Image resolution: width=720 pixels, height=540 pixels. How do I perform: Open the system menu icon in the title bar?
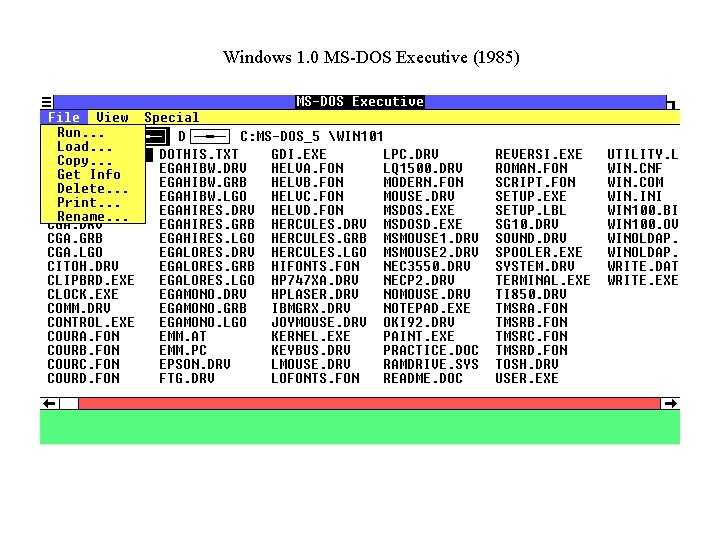[x=47, y=102]
